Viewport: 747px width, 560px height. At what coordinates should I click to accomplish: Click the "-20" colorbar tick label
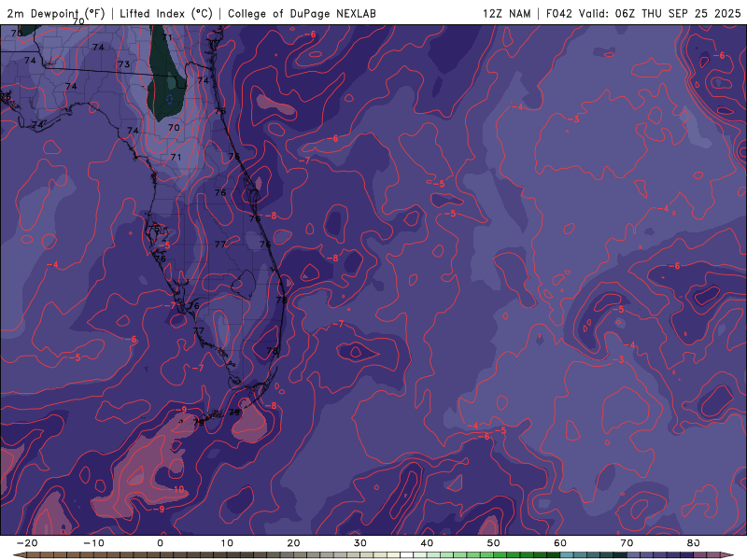[x=27, y=543]
